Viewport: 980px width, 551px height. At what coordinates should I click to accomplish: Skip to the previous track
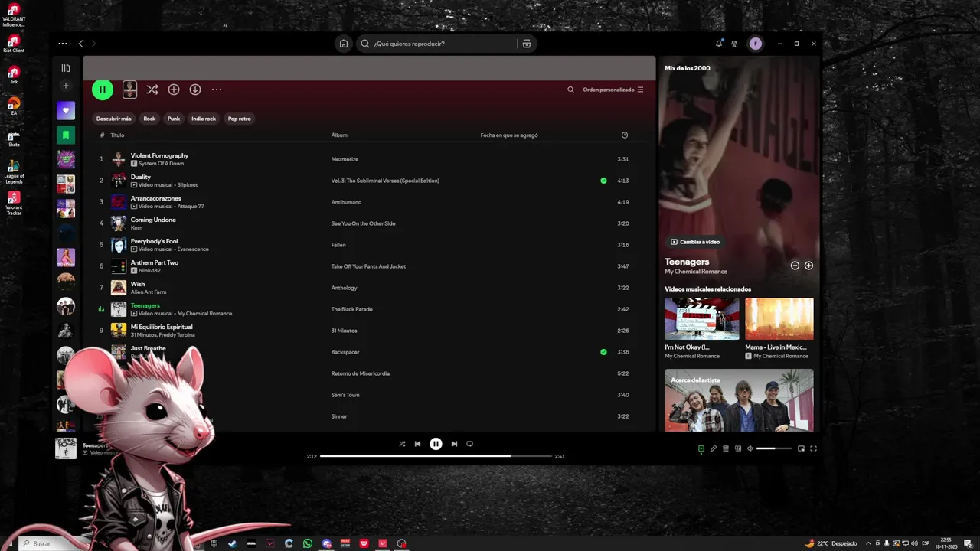pyautogui.click(x=417, y=444)
